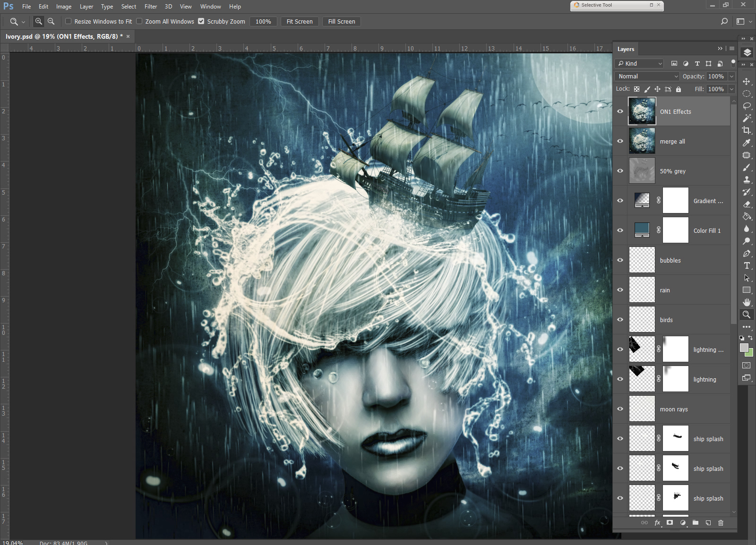Select the Eraser tool
Image resolution: width=756 pixels, height=545 pixels.
(x=747, y=204)
